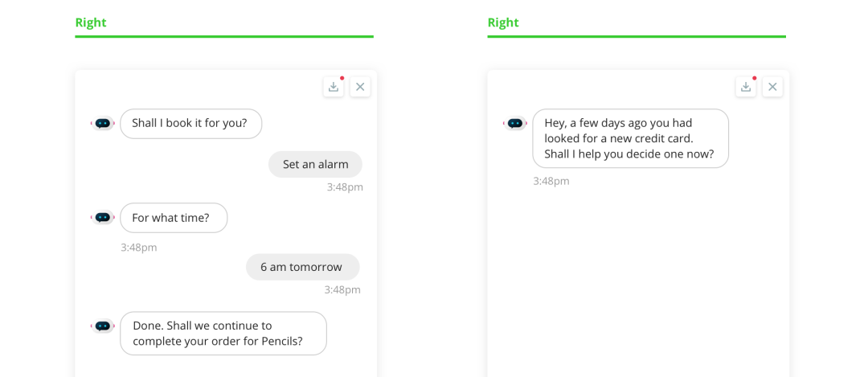Click the download icon in left chat
The image size is (868, 377).
point(334,87)
